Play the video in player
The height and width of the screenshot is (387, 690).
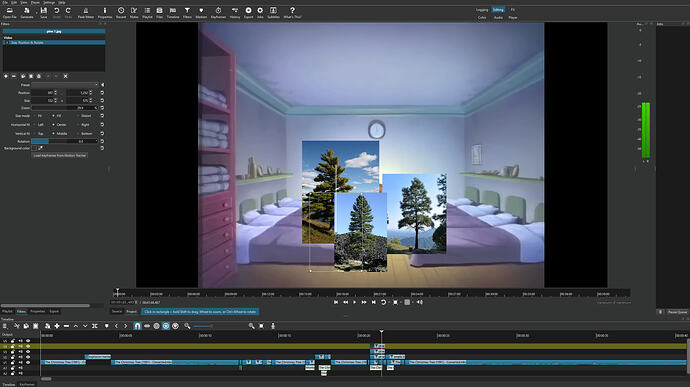355,302
